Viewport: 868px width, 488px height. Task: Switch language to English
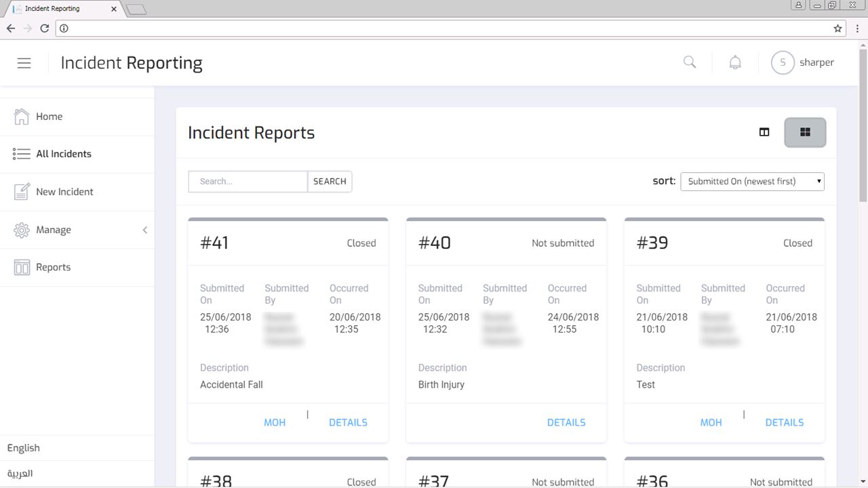click(24, 448)
